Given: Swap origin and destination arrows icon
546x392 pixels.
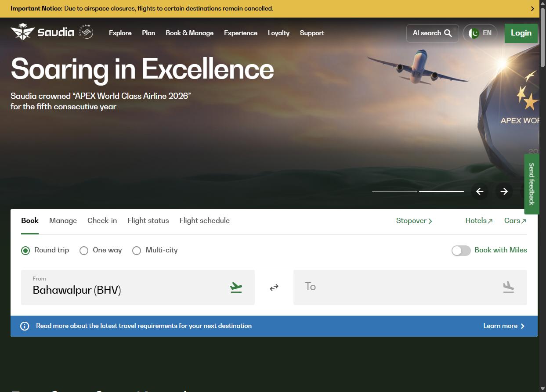Looking at the screenshot, I should (x=274, y=288).
